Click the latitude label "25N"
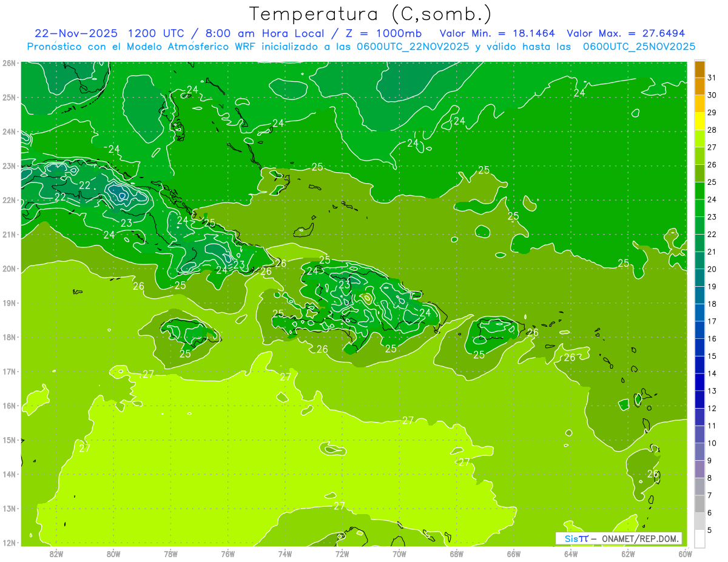Screen dimensions: 728x562 (9, 97)
